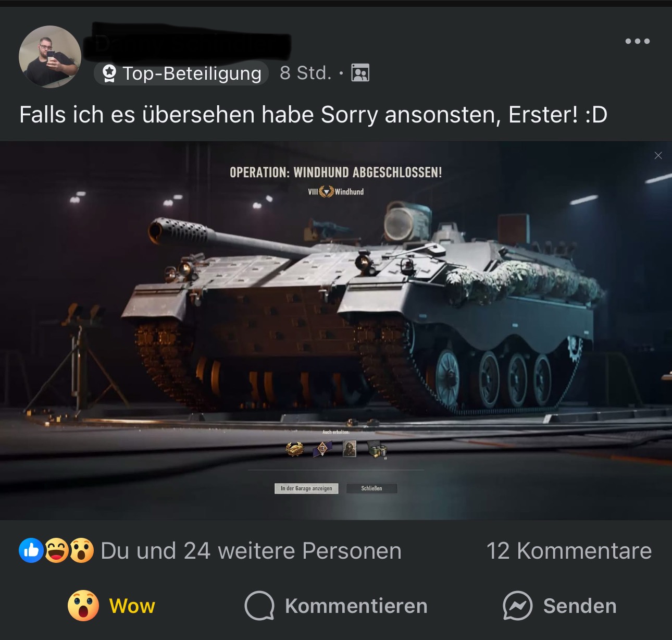
Task: Tap Senden to share via Messenger
Action: [559, 606]
